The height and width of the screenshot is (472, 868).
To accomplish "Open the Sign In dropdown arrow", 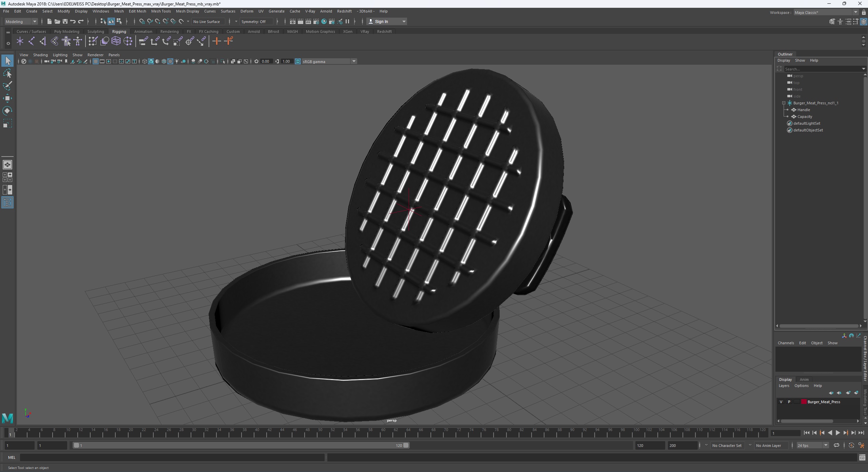I will pos(404,22).
